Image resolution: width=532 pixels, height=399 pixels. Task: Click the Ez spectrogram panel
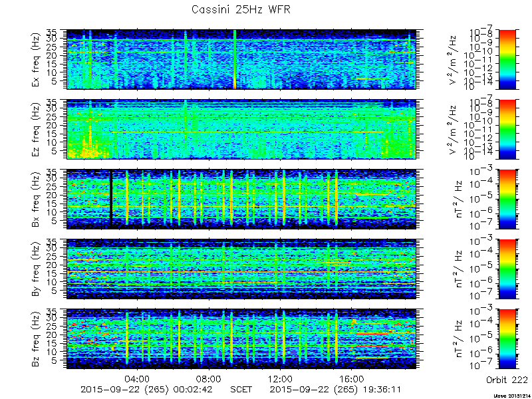click(241, 129)
